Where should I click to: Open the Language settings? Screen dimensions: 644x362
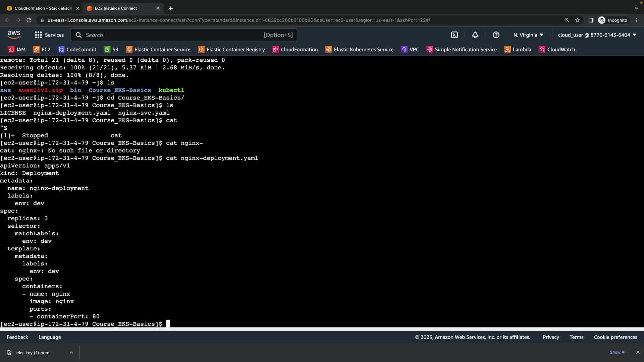click(x=50, y=337)
